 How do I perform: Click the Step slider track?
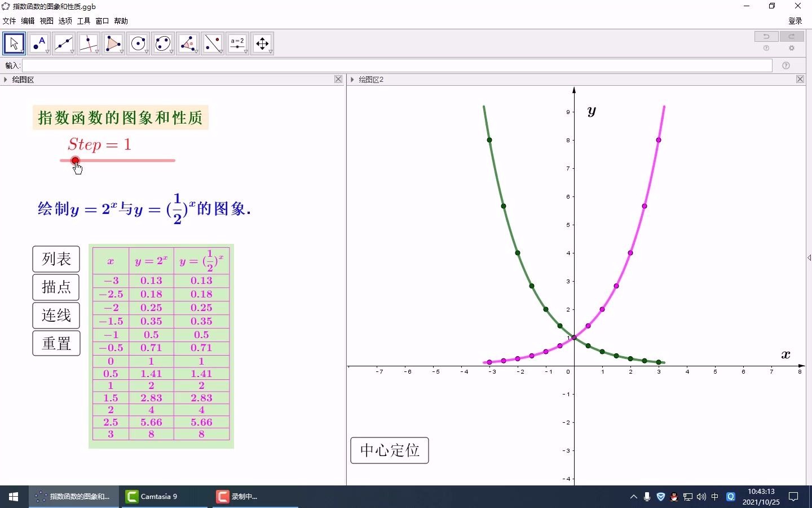point(117,160)
